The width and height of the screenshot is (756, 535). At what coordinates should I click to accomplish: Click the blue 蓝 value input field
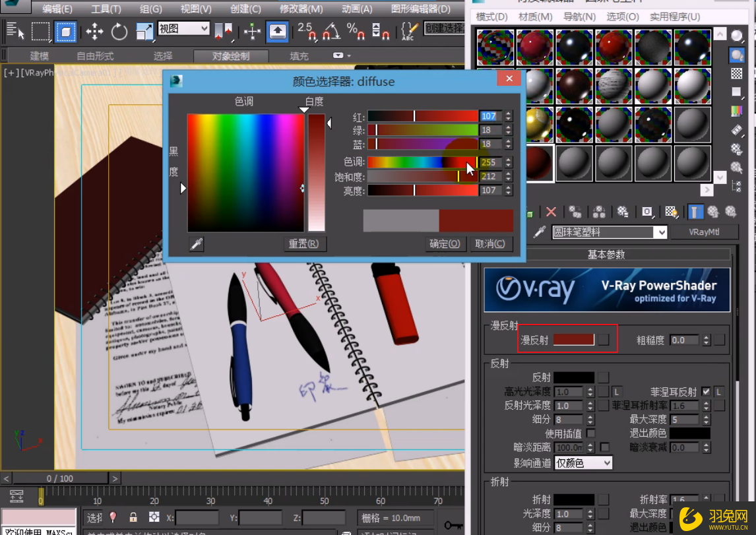coord(491,144)
